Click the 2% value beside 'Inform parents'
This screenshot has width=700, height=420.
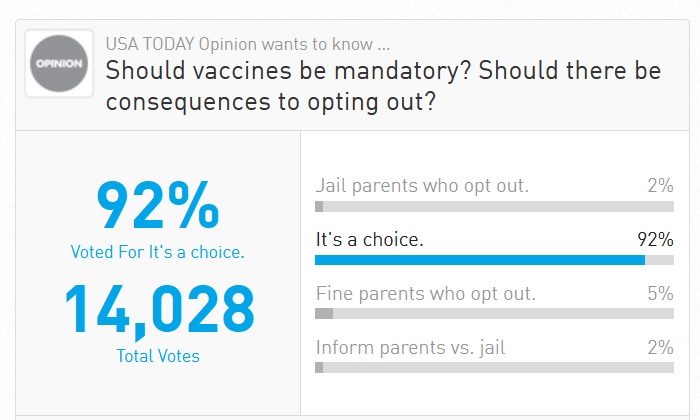coord(660,348)
